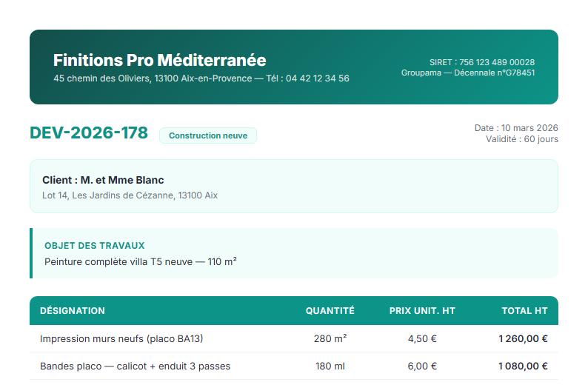Click the Groupama Décennale insurance reference
588x385 pixels.
tap(467, 73)
